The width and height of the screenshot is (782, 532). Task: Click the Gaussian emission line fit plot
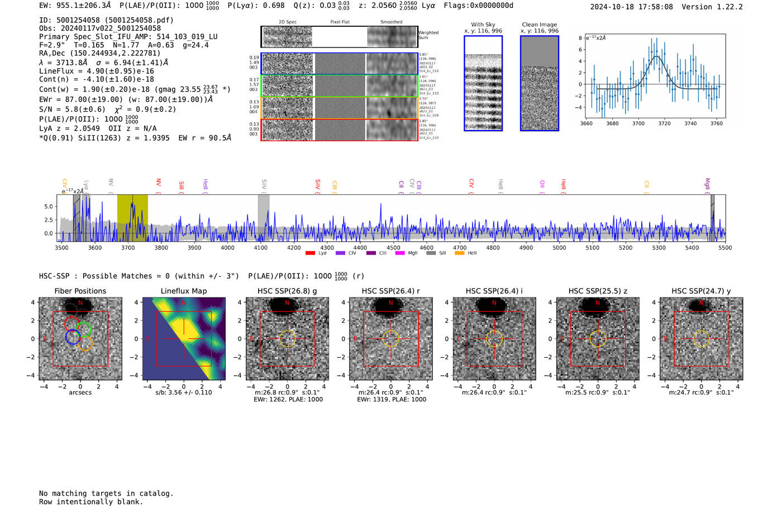tap(655, 76)
